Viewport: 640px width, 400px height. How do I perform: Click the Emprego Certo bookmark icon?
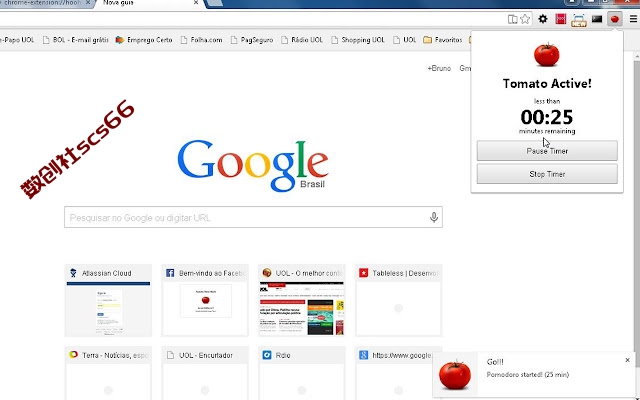pos(120,40)
